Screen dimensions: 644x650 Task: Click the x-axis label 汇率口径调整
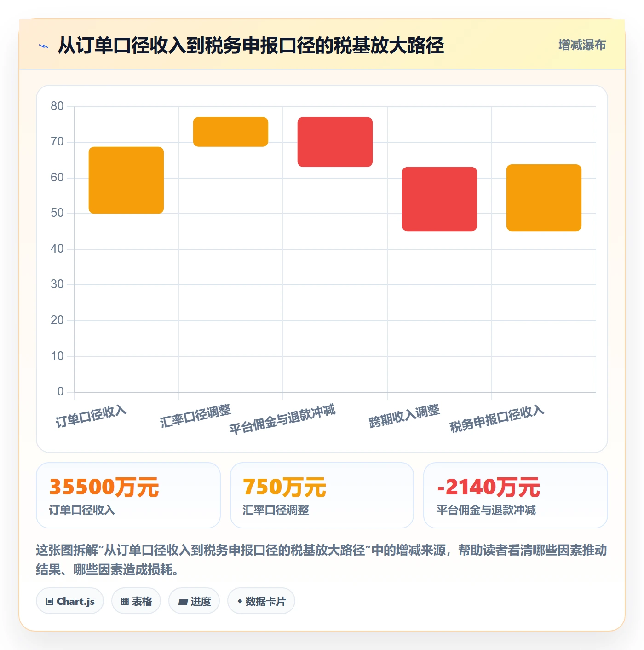195,416
